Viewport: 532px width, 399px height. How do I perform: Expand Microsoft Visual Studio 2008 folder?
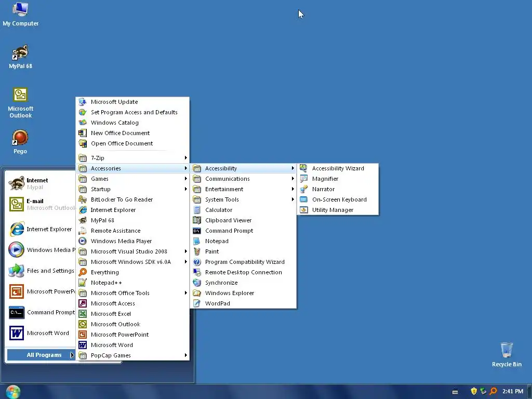coord(132,251)
